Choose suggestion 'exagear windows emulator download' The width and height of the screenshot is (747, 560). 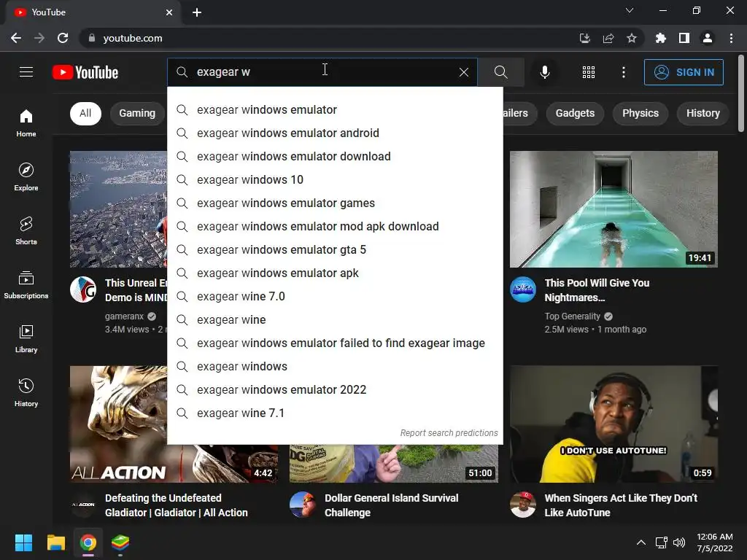(x=335, y=156)
